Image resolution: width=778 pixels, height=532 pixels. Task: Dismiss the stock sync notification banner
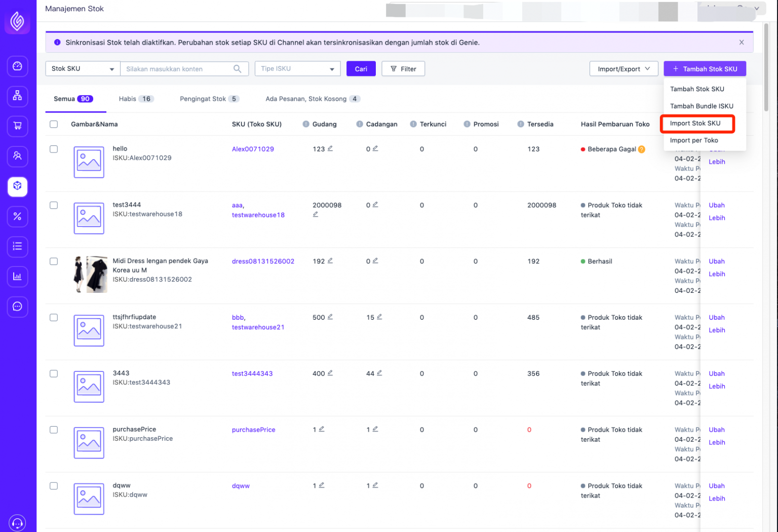tap(742, 43)
